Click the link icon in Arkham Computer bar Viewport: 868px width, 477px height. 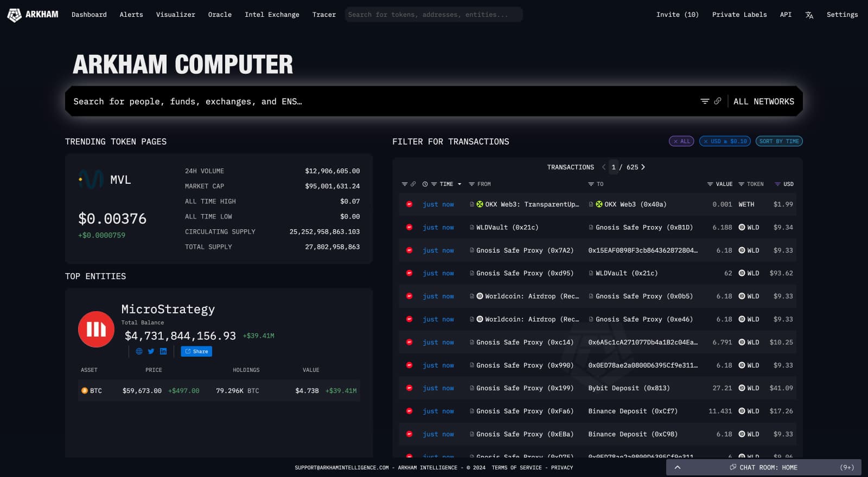718,101
